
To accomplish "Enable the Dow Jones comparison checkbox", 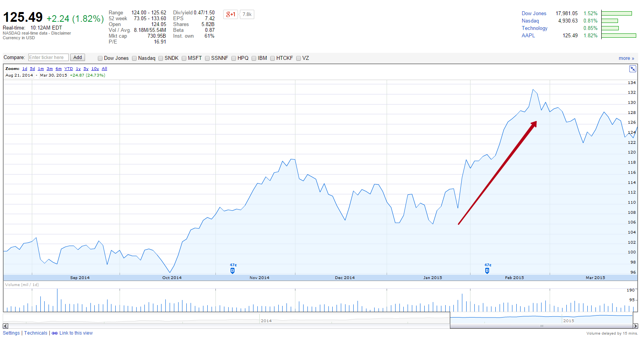I will click(100, 58).
